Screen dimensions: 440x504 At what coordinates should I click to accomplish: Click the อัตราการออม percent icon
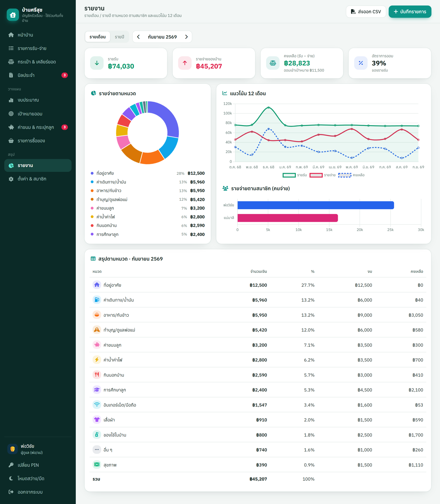pos(361,63)
